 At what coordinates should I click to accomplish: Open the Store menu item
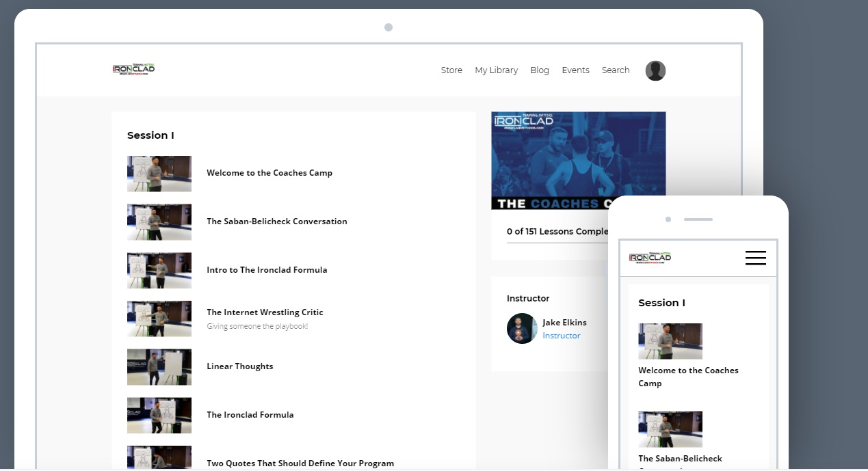point(451,70)
